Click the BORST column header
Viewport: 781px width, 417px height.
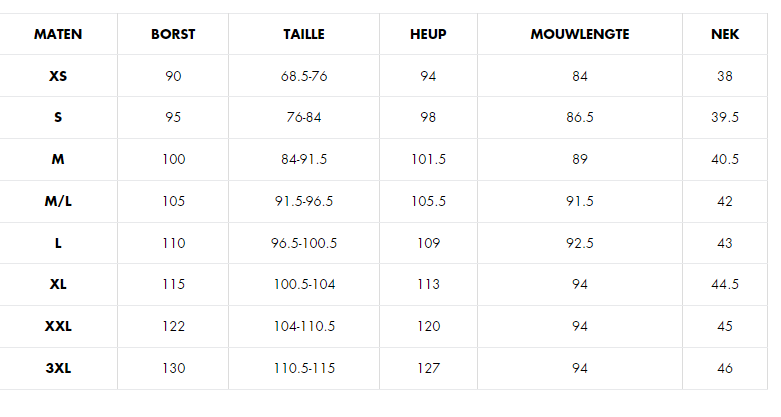pos(173,34)
